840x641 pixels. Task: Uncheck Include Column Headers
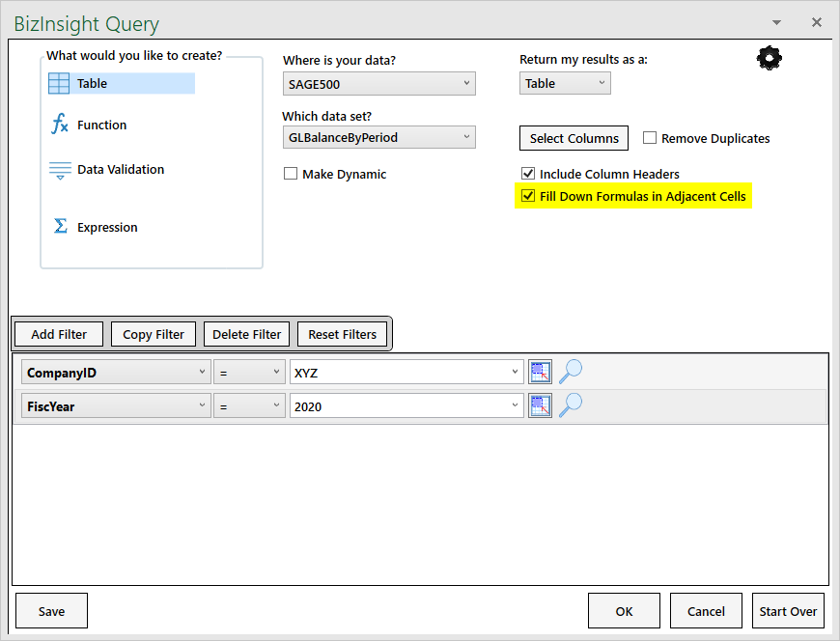click(x=528, y=174)
